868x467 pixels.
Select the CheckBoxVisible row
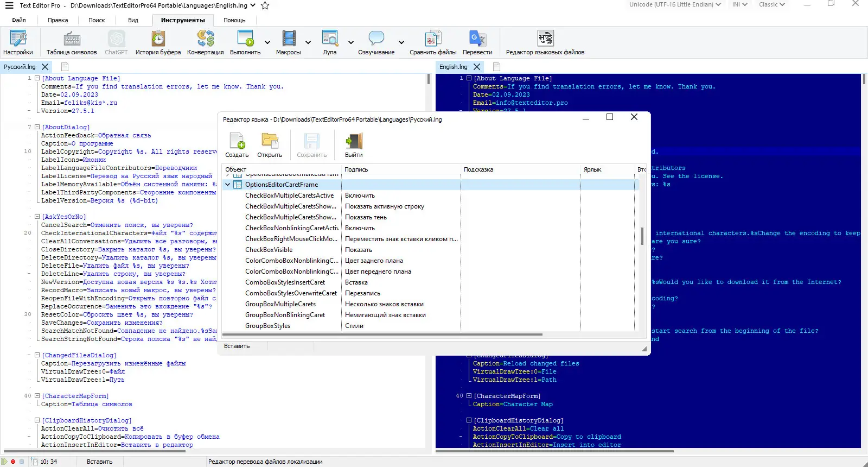tap(269, 250)
